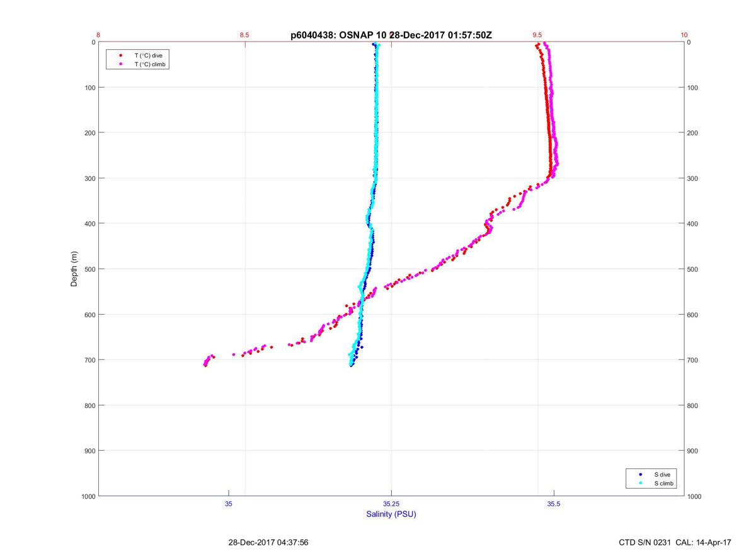Click the blue S dive legend marker
The width and height of the screenshot is (756, 558).
pyautogui.click(x=640, y=474)
